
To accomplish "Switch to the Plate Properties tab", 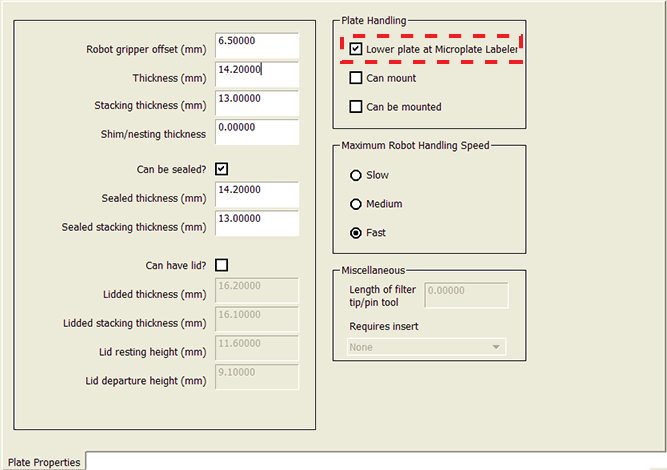I will click(43, 462).
